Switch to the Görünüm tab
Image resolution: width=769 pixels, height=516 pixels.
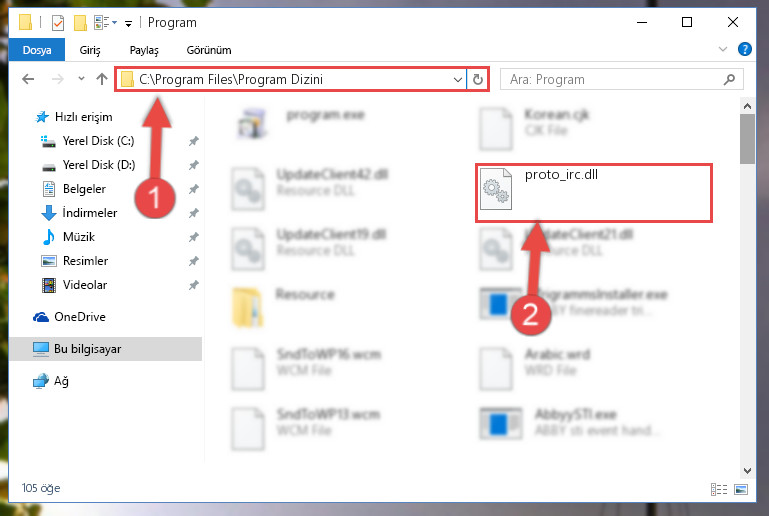tap(208, 50)
